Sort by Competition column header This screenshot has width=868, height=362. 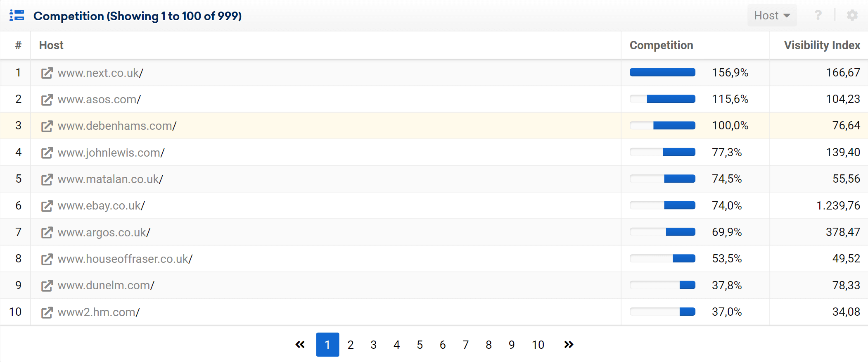point(661,45)
